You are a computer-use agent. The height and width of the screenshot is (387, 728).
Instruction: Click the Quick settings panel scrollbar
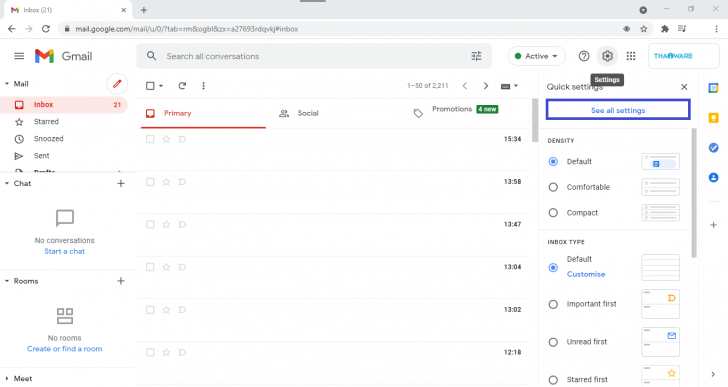click(x=694, y=193)
